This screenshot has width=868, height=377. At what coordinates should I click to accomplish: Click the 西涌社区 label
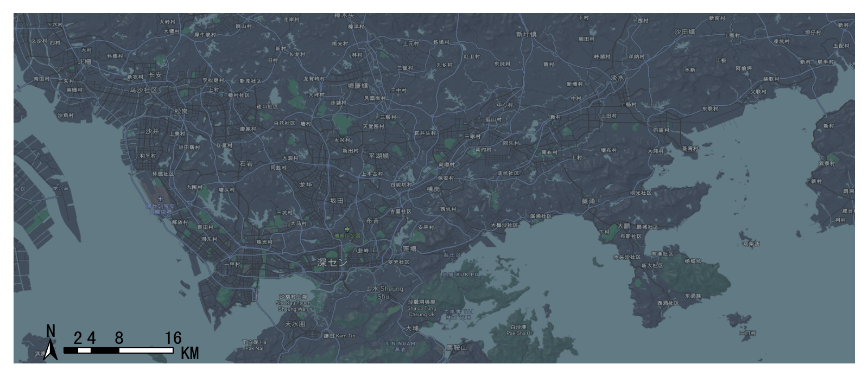[668, 303]
